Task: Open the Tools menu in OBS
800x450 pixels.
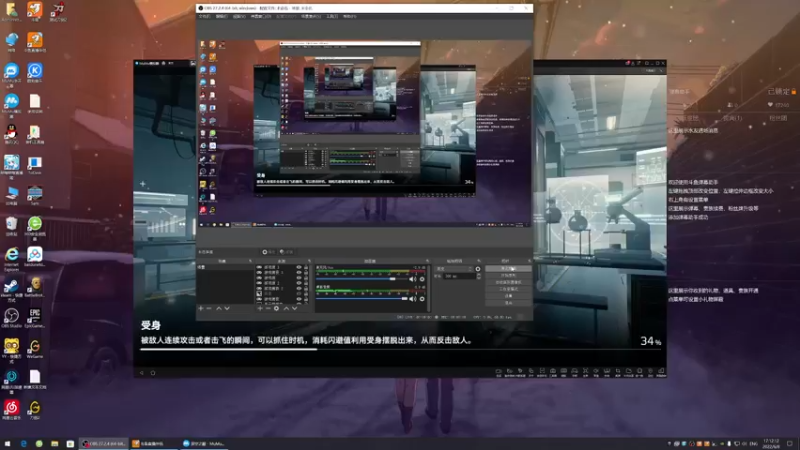Action: 332,16
